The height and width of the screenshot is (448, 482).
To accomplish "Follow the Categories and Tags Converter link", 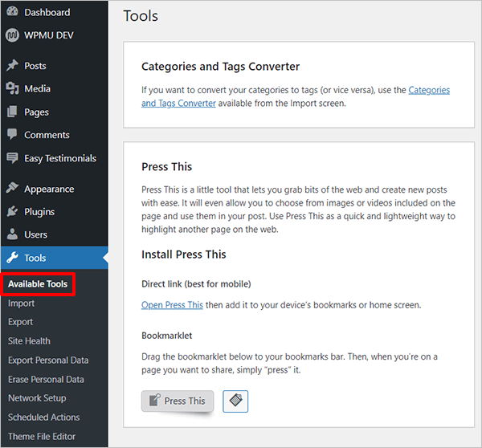I will click(296, 96).
